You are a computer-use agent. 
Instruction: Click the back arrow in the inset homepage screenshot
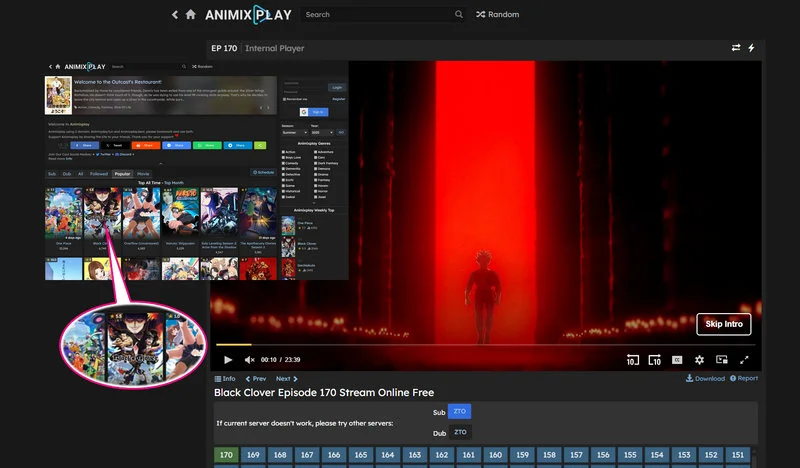pos(50,66)
